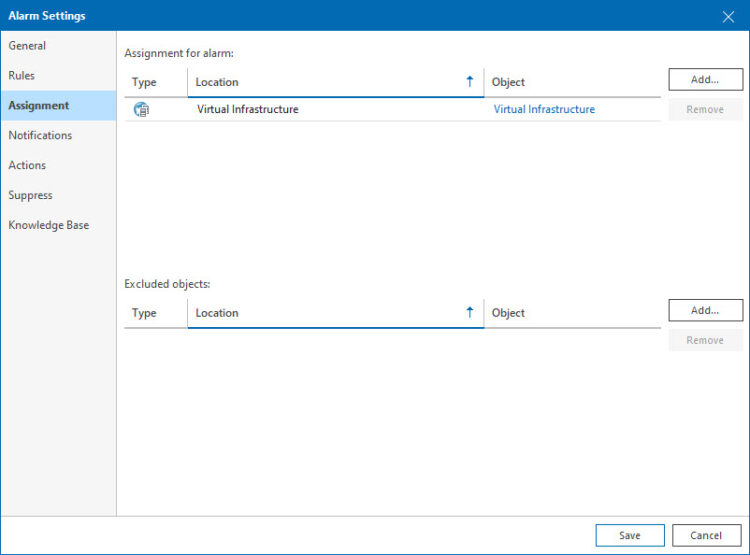The height and width of the screenshot is (555, 750).
Task: Sort assignment list by Type column
Action: pos(145,82)
